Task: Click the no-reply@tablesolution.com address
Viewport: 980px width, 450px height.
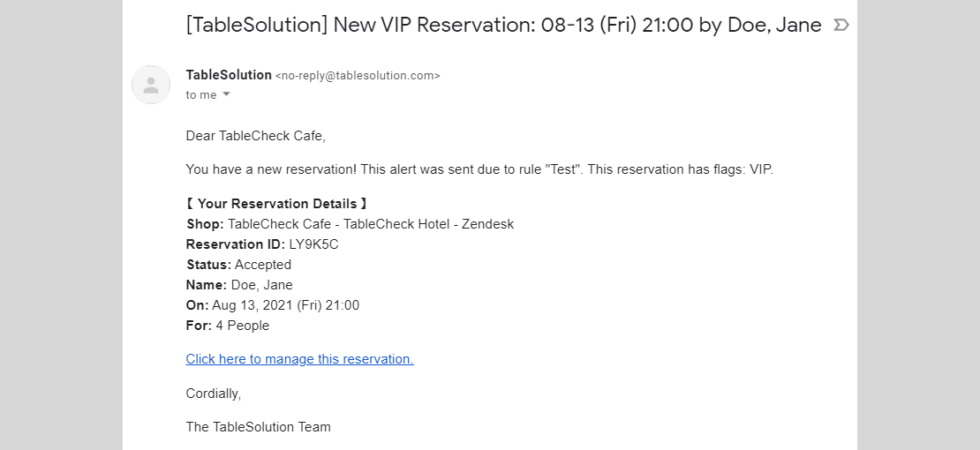Action: 358,76
